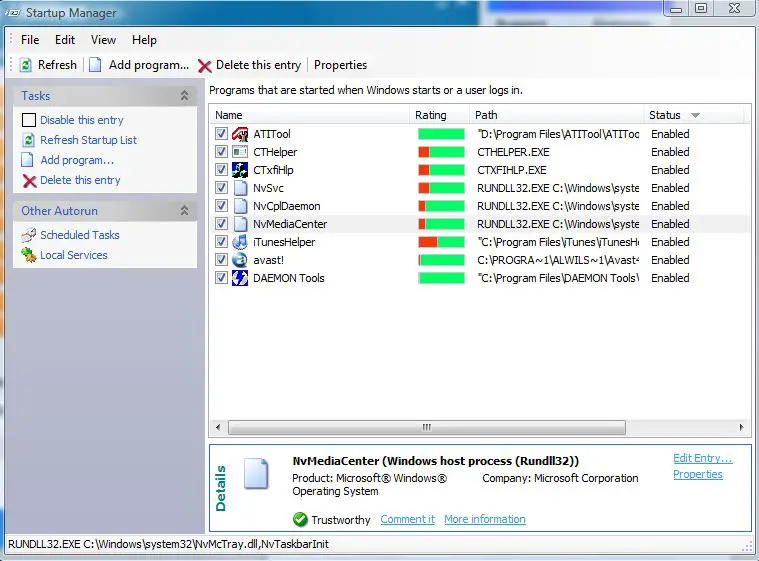Screen dimensions: 759x561
Task: Click the ATITool green rating bar
Action: (x=441, y=134)
